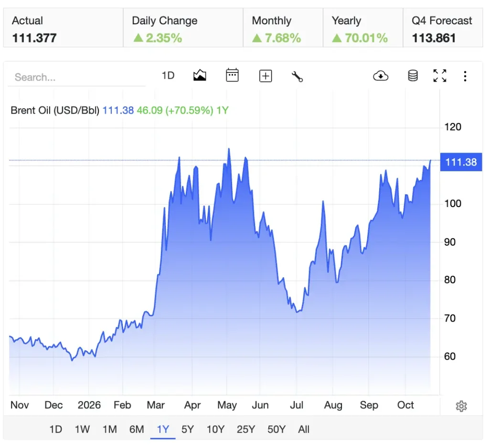Select the All range tab
Screen dimensions: 489x448
tap(303, 429)
